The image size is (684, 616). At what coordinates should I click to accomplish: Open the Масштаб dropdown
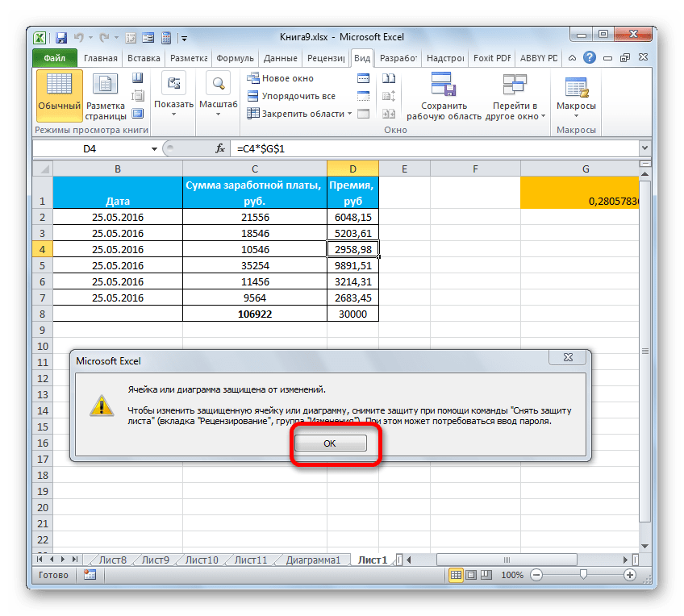[218, 95]
